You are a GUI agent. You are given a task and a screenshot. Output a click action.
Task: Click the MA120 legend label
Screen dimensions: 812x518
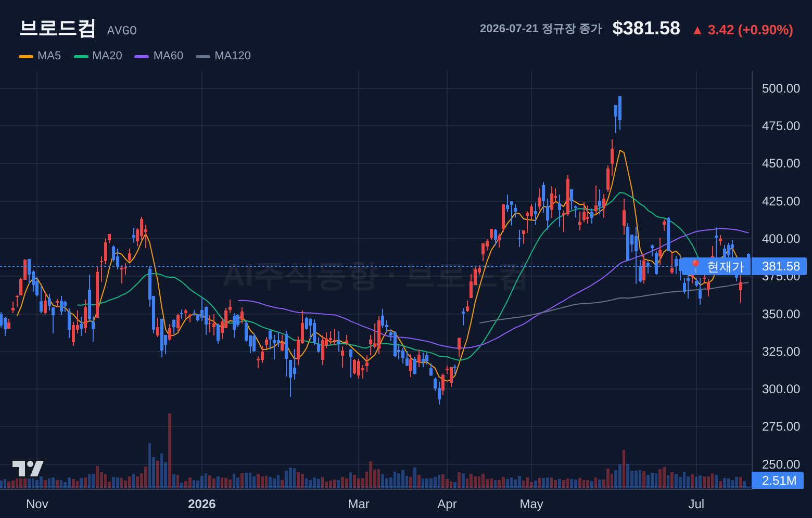[233, 56]
